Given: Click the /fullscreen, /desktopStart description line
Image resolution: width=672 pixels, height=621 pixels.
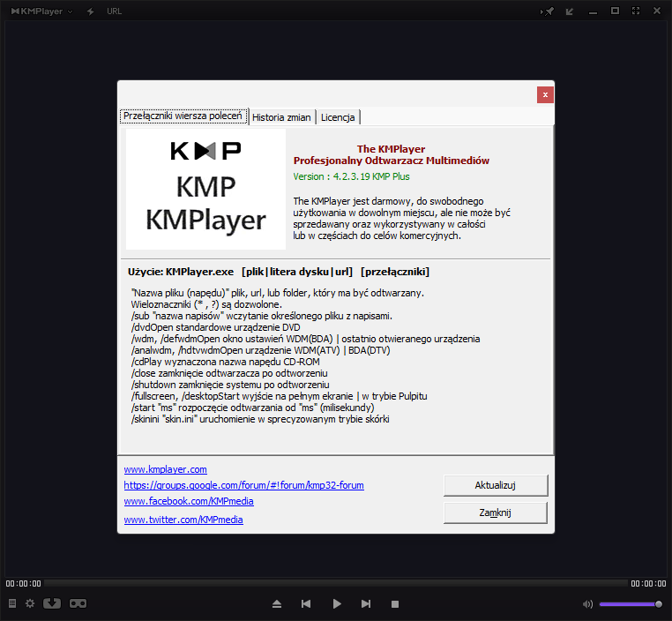Looking at the screenshot, I should pyautogui.click(x=279, y=396).
